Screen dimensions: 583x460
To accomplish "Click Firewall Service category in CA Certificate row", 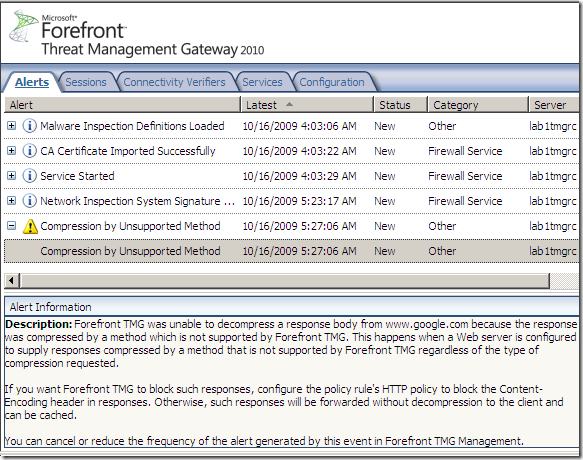I will tap(465, 151).
